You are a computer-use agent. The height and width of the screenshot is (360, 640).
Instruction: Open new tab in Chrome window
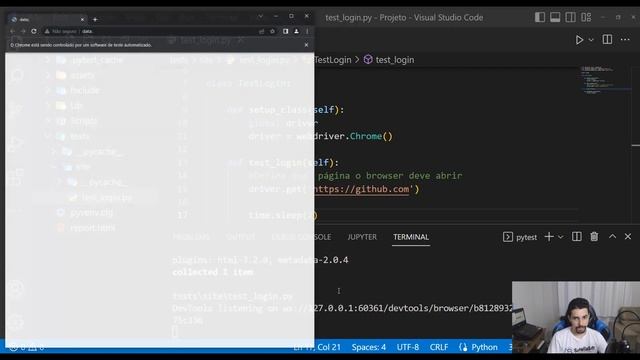(x=95, y=19)
